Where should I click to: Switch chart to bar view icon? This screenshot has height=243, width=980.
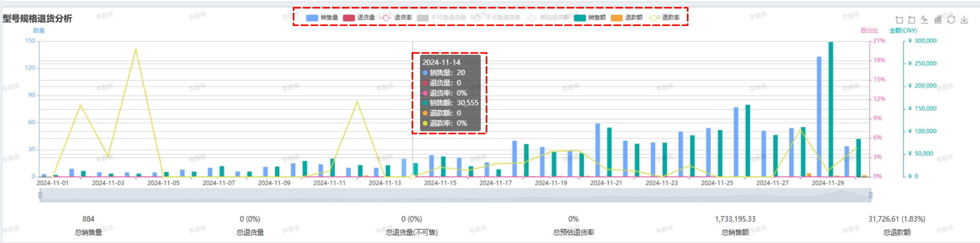click(x=938, y=20)
